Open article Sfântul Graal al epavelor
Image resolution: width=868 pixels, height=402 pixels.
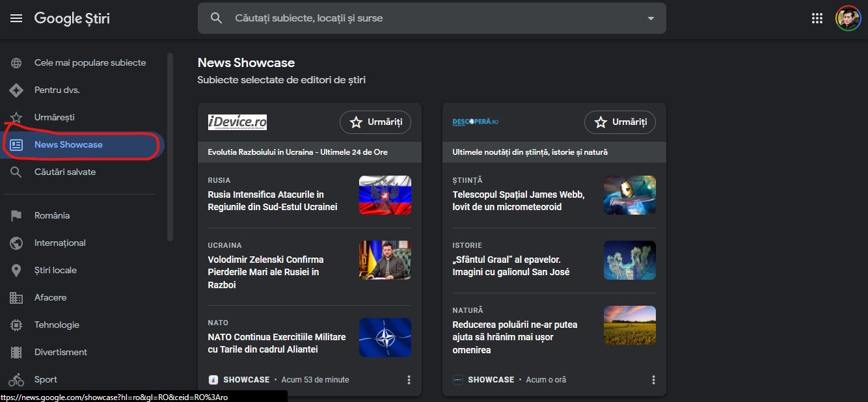(x=511, y=266)
